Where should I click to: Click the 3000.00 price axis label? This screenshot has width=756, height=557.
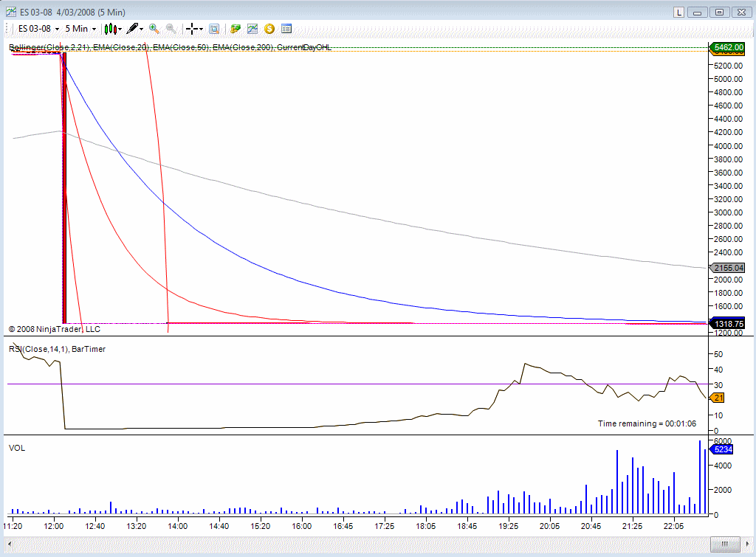point(728,212)
